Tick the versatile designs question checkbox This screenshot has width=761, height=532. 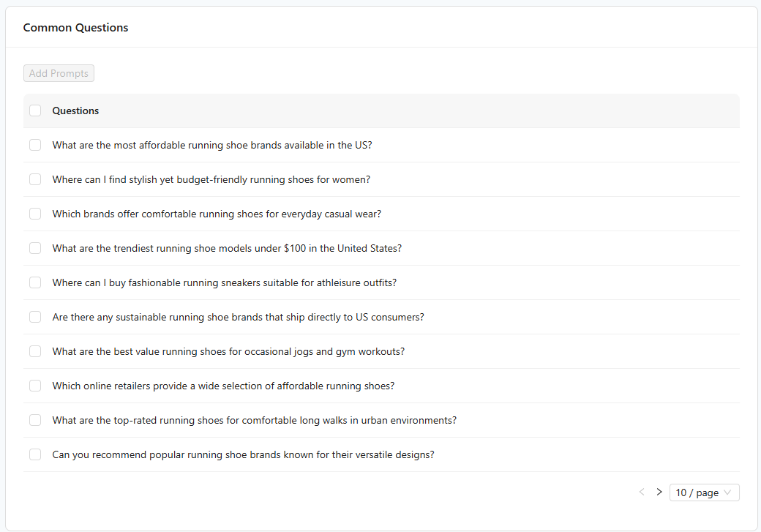[35, 454]
